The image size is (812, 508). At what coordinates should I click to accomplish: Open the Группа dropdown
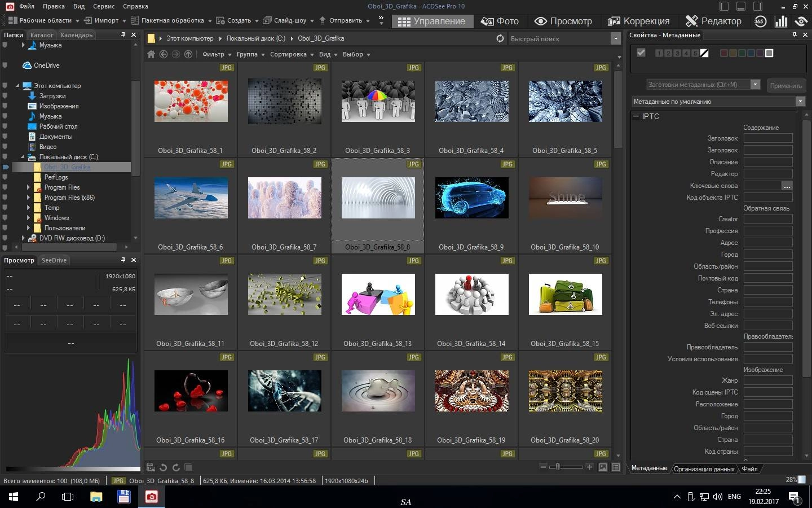click(251, 54)
